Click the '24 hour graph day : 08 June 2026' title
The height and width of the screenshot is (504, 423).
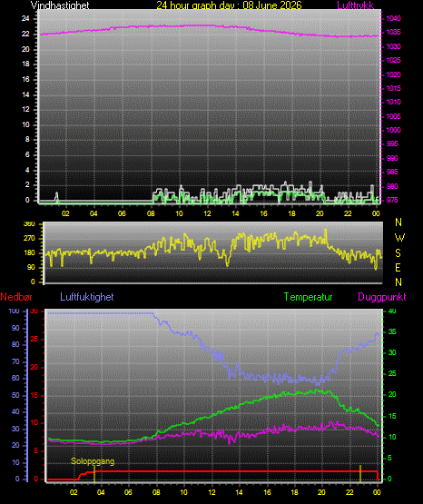click(229, 5)
